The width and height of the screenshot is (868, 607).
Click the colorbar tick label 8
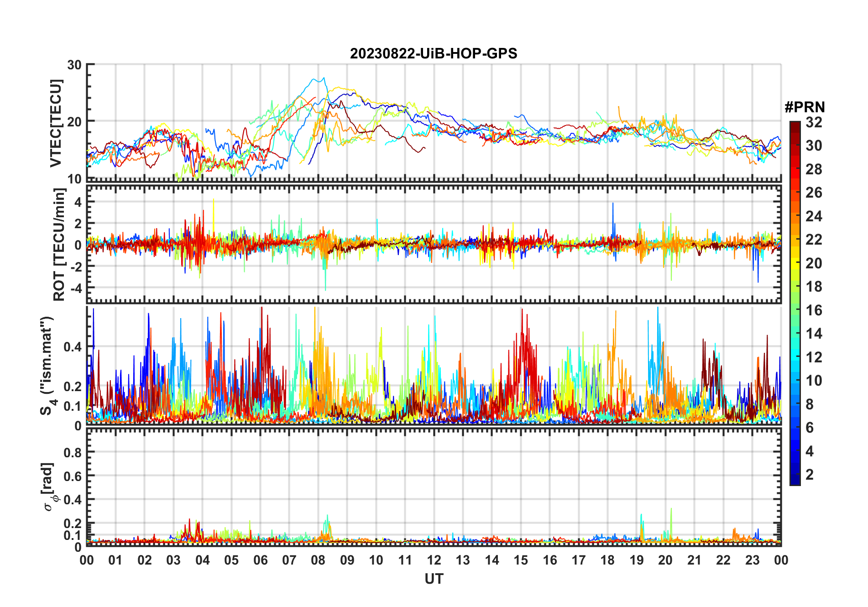pos(810,404)
